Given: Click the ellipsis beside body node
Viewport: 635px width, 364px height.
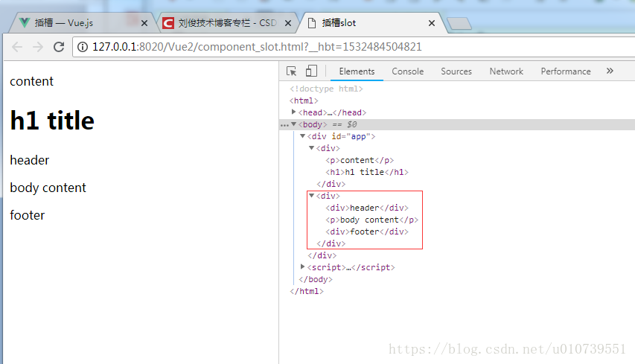Looking at the screenshot, I should click(x=284, y=125).
